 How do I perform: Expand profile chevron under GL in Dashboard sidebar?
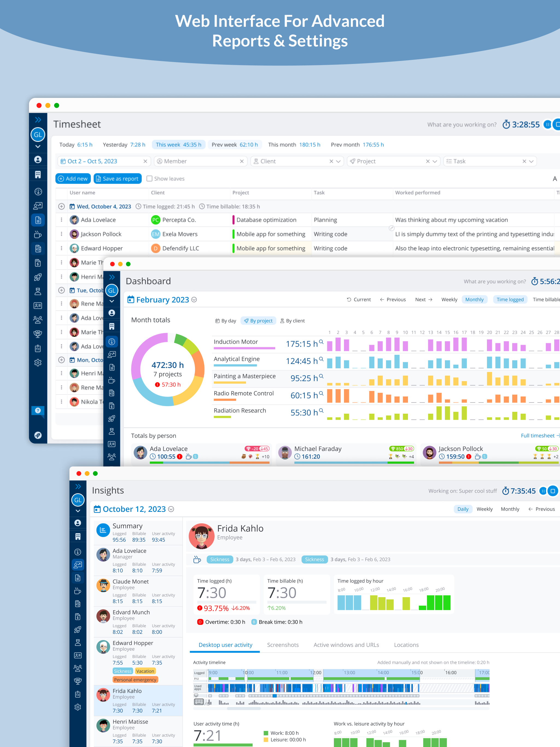click(x=112, y=301)
